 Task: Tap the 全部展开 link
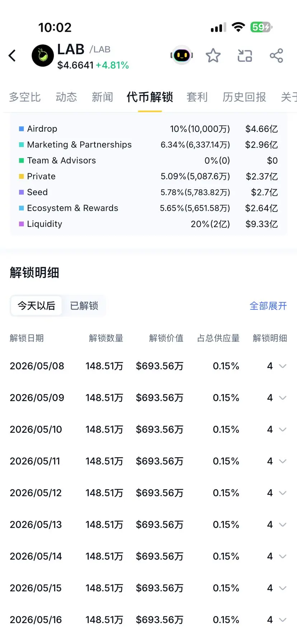coord(268,306)
